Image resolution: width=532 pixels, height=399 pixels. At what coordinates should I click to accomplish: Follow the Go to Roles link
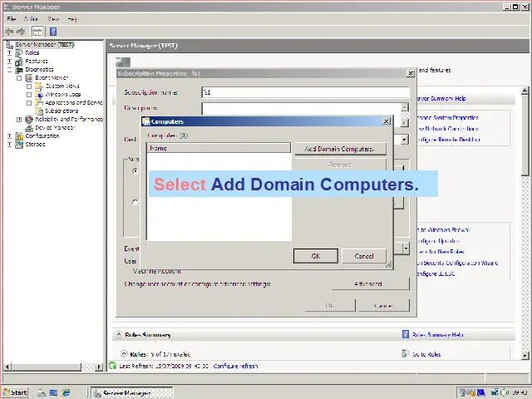pyautogui.click(x=426, y=354)
